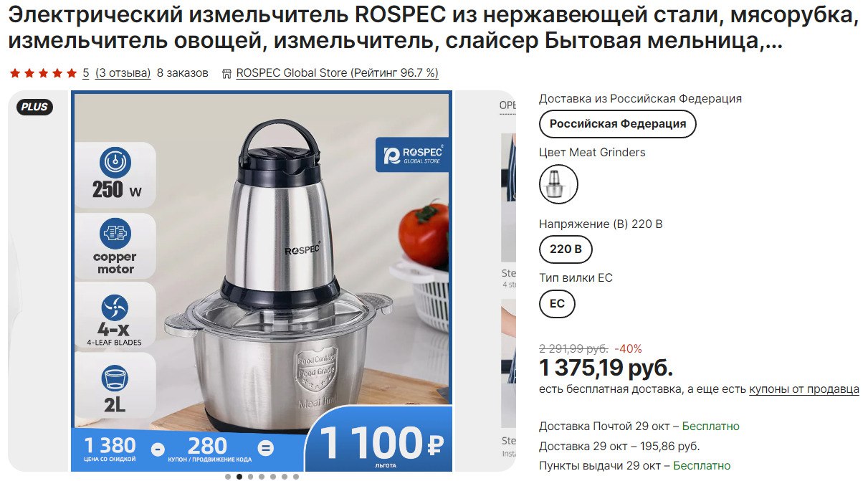Choose the Meat Grinders color thumbnail
This screenshot has width=868, height=481.
[558, 184]
